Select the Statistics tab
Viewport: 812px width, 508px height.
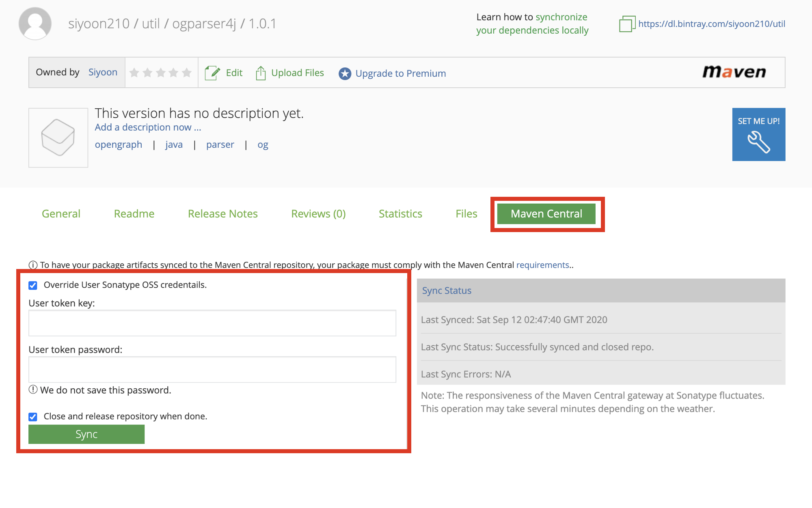click(400, 214)
